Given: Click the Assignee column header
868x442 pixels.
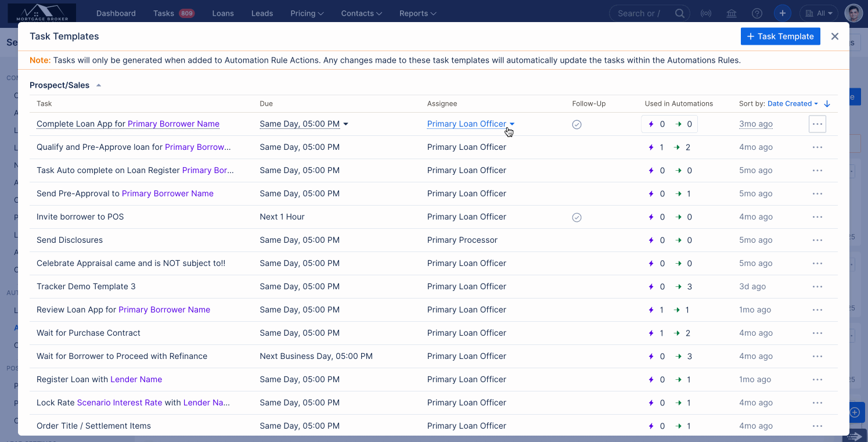Looking at the screenshot, I should point(442,103).
